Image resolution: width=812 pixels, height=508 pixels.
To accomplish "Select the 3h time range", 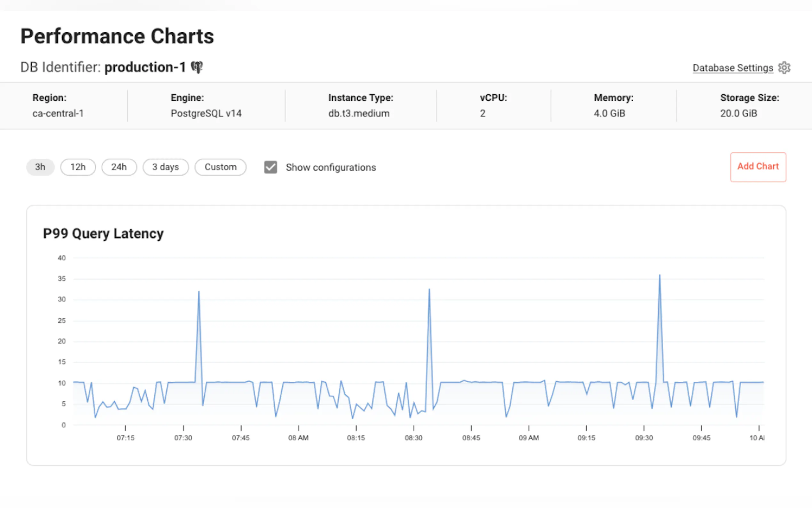I will [40, 167].
